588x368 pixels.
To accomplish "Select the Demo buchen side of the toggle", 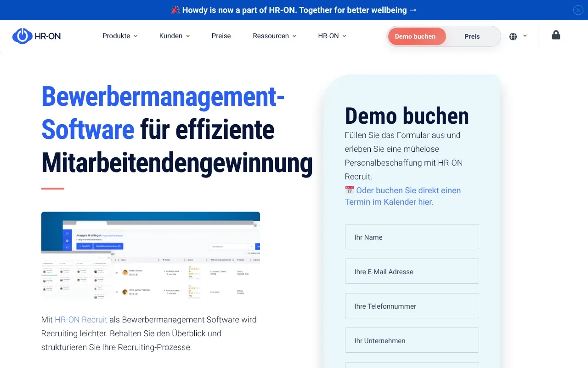I will pyautogui.click(x=416, y=36).
